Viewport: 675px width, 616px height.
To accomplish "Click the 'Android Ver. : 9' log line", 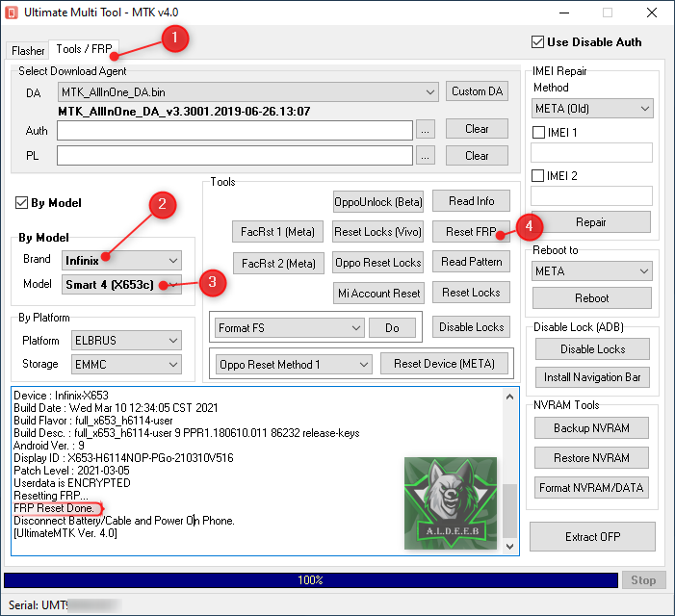I will pyautogui.click(x=49, y=446).
